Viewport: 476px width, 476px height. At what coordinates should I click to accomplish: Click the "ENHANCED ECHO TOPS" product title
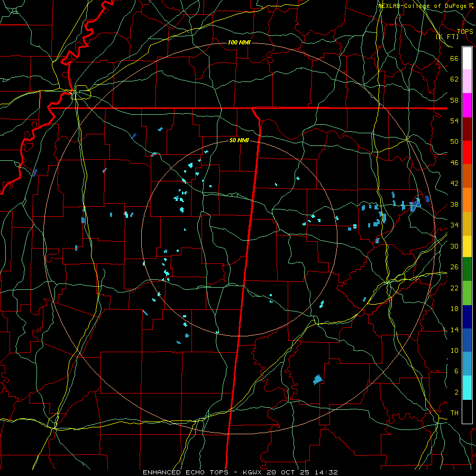pyautogui.click(x=186, y=472)
